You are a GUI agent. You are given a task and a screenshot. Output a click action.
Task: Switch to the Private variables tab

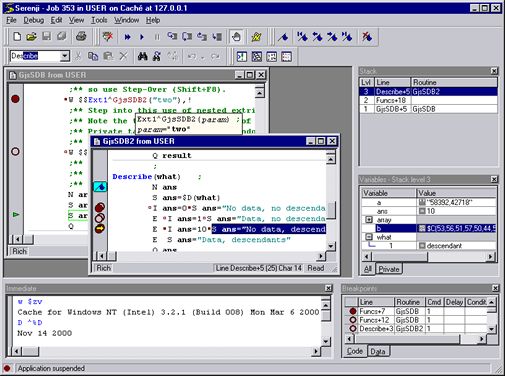[389, 269]
